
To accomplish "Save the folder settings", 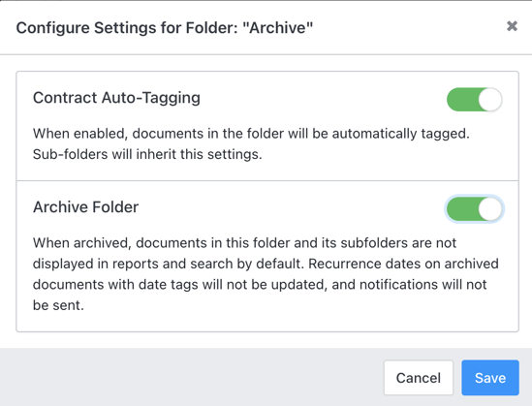I will pos(490,378).
